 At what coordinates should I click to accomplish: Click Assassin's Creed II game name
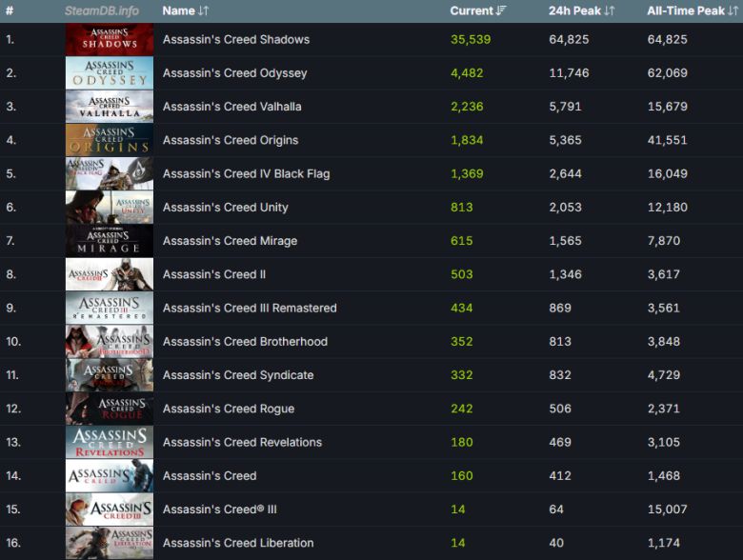pos(213,274)
